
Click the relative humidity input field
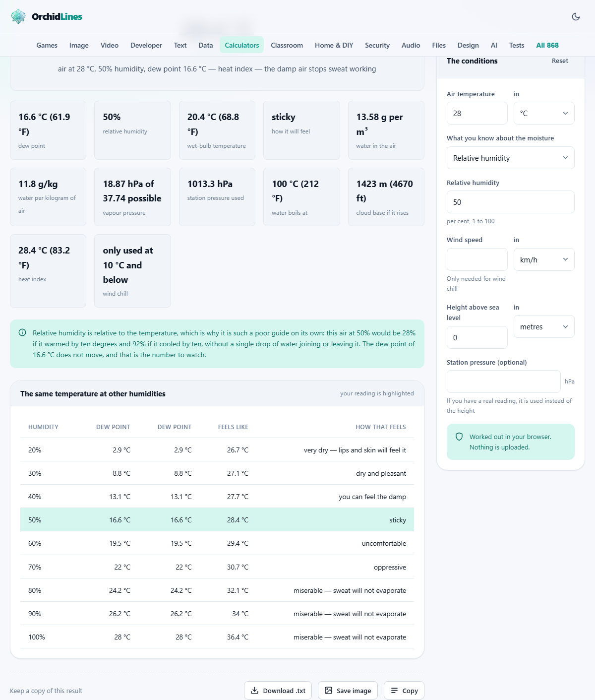511,202
